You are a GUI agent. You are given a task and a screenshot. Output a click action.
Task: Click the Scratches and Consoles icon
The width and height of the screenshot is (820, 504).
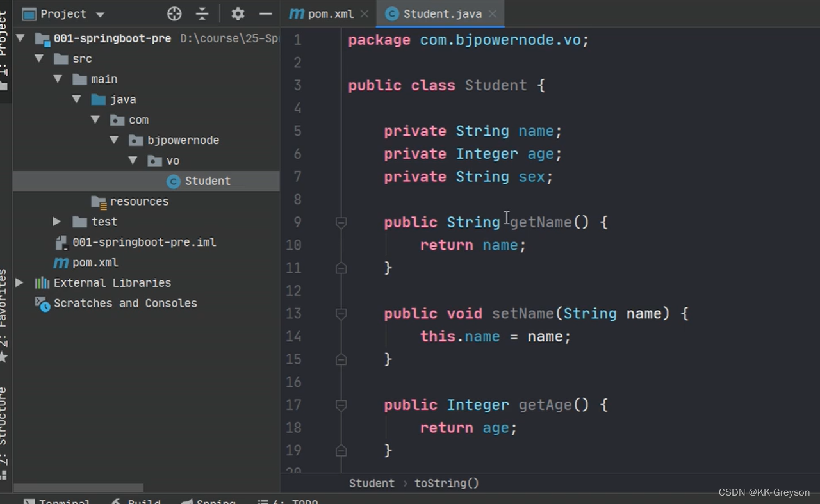coord(42,304)
